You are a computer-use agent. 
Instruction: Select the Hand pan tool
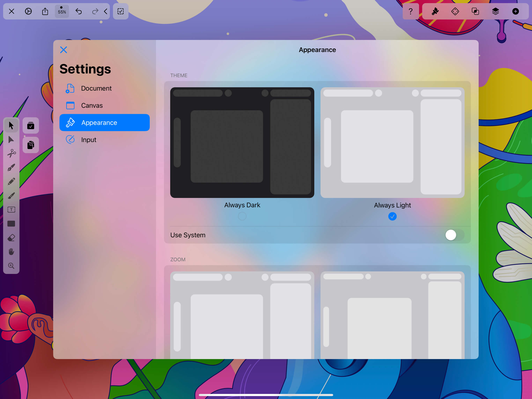(x=11, y=252)
